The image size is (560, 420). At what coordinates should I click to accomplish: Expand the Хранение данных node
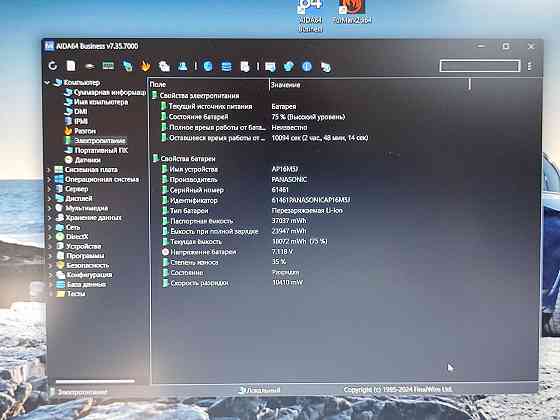click(50, 218)
